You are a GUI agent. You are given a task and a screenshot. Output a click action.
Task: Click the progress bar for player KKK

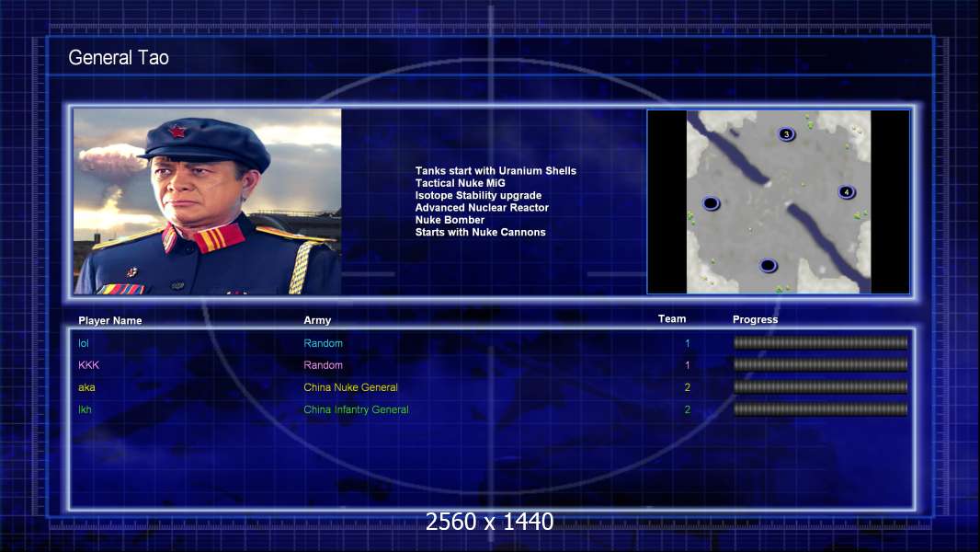coord(821,364)
